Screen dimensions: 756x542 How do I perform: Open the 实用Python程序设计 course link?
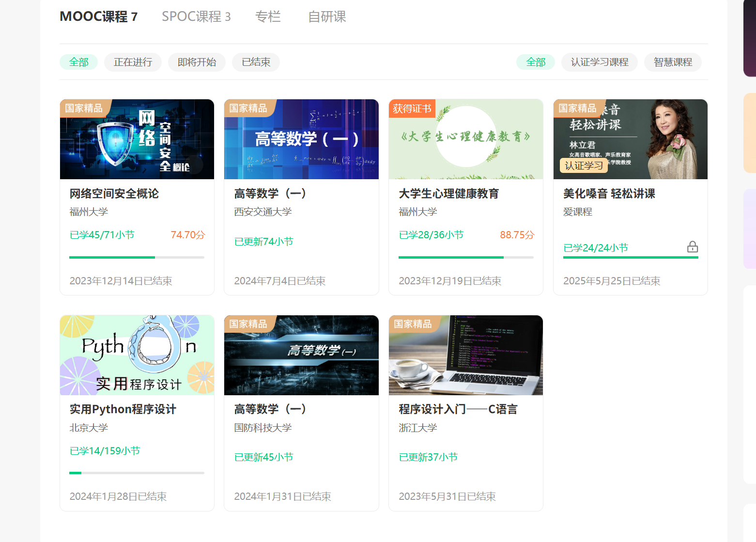click(123, 409)
